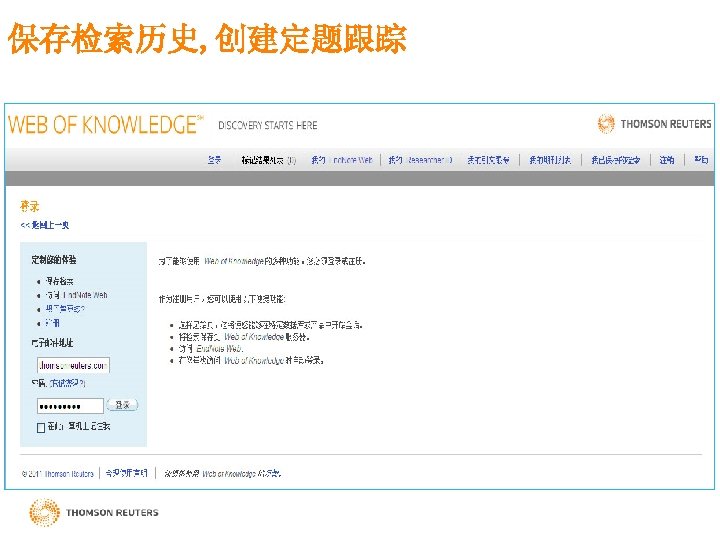
Task: Open 我已保存的检索 in the navigation bar
Action: (x=616, y=160)
